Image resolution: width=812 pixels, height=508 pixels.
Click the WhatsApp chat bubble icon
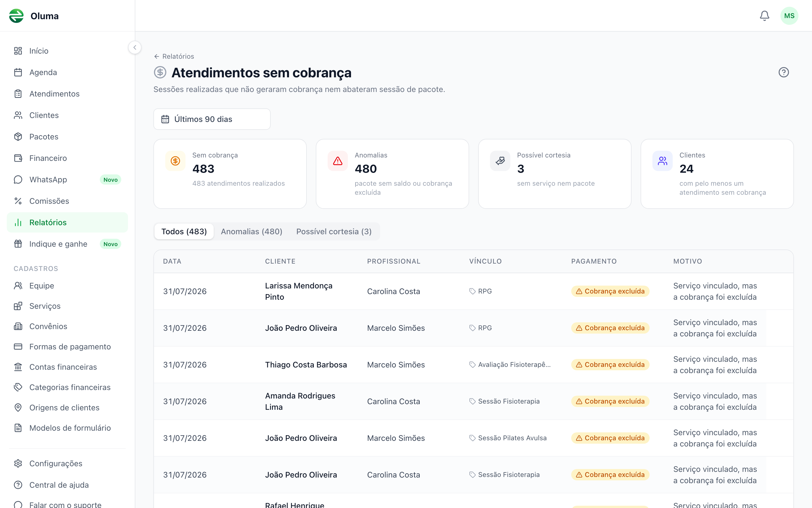(18, 179)
